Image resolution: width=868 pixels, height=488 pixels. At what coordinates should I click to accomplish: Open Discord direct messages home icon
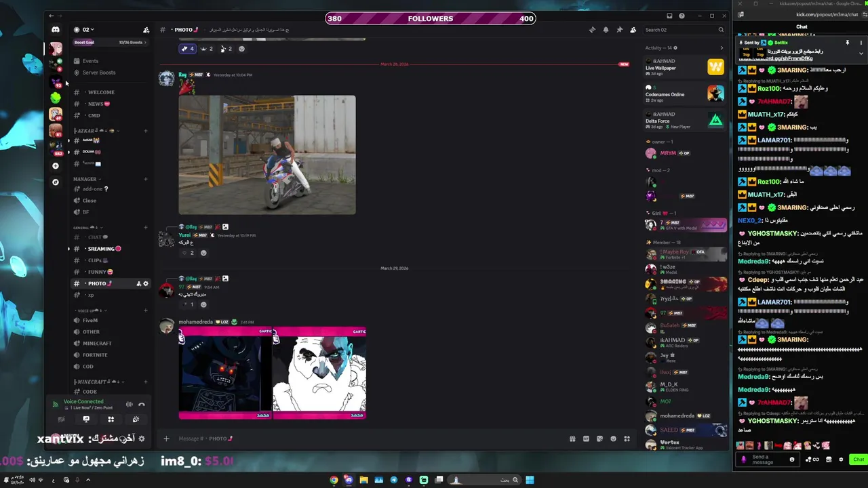[56, 30]
